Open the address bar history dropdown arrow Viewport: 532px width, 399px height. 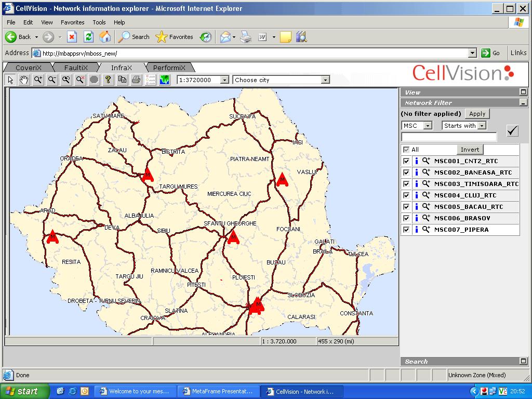click(x=472, y=54)
